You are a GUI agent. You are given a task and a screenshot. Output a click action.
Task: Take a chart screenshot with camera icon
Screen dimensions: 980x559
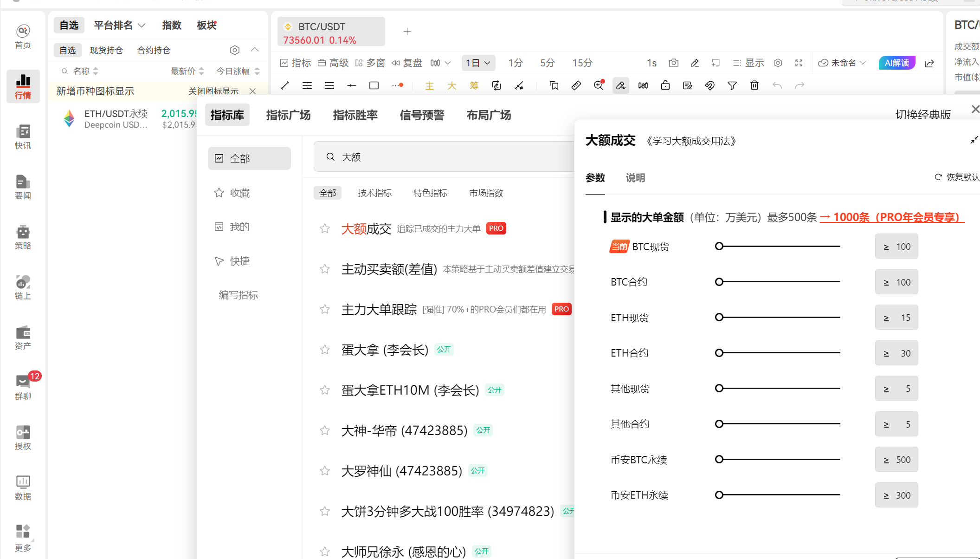point(674,63)
